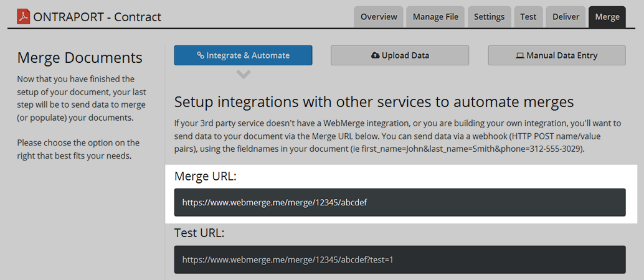
Task: Click inside the Merge URL field
Action: point(400,202)
